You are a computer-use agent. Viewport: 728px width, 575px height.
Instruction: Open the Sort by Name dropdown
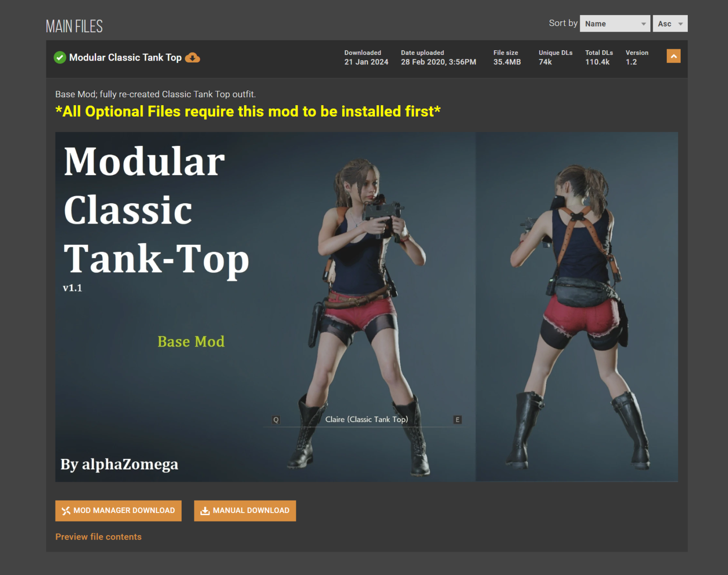[x=615, y=24]
